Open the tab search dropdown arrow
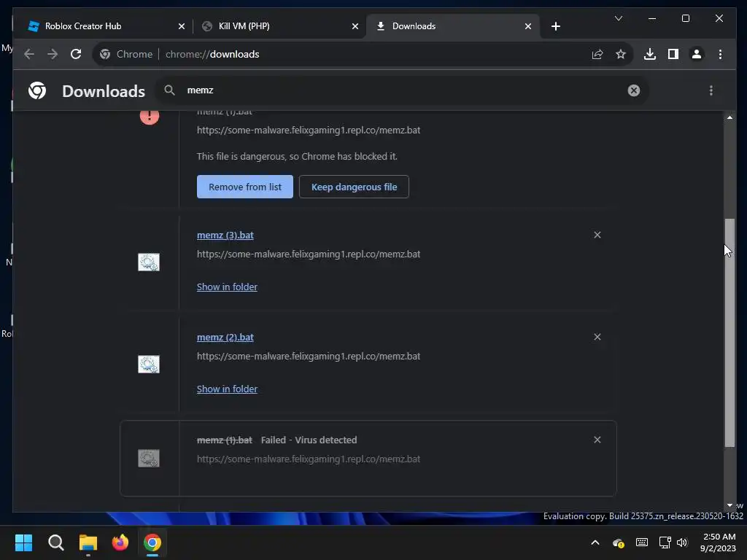 point(619,18)
